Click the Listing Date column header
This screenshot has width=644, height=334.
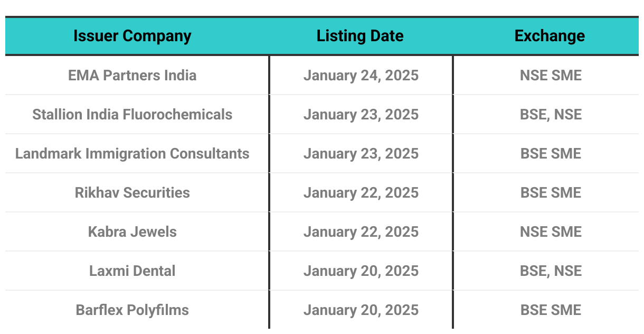click(x=360, y=36)
